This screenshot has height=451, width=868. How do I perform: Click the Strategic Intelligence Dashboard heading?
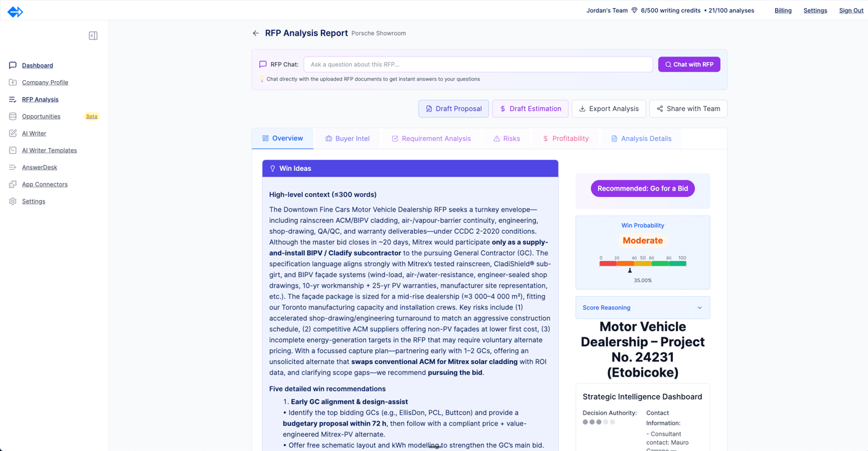tap(642, 396)
